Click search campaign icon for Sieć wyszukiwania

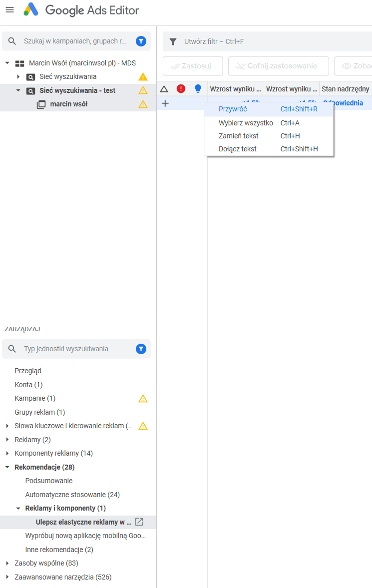[30, 77]
